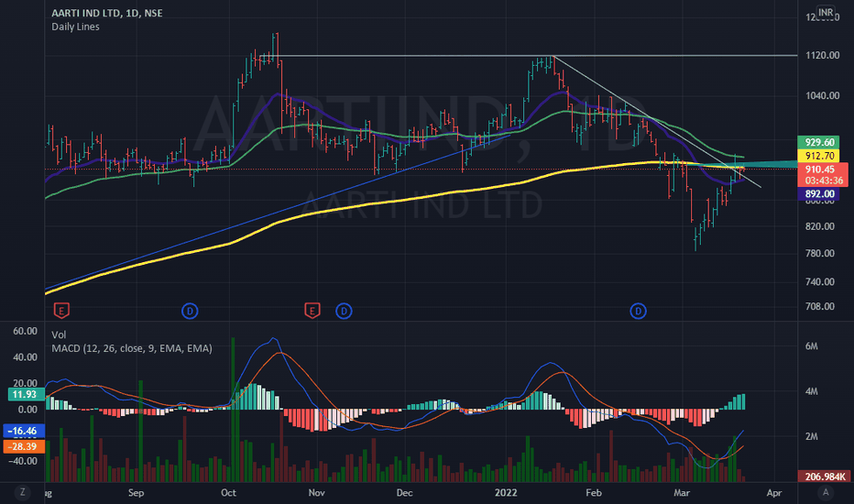854x504 pixels.
Task: Click the 1120.00 price axis value
Action: click(822, 56)
